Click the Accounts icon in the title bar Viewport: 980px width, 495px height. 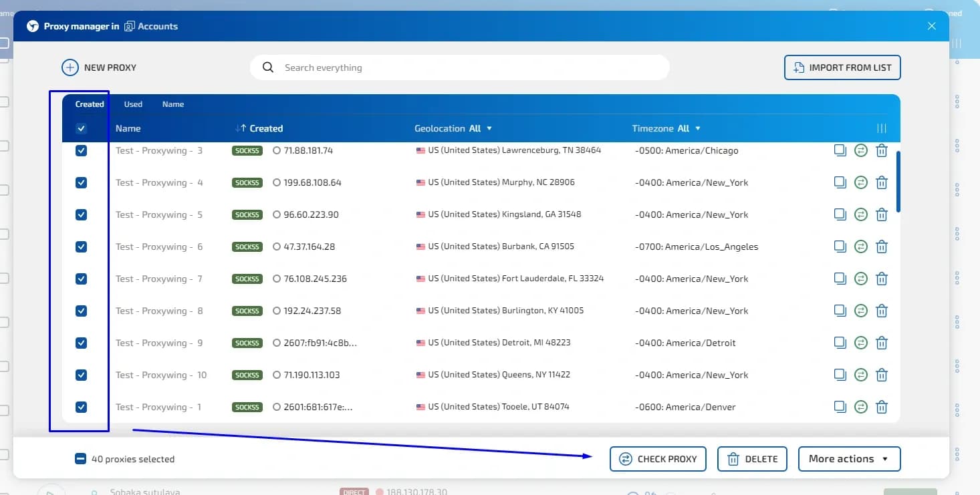click(131, 26)
